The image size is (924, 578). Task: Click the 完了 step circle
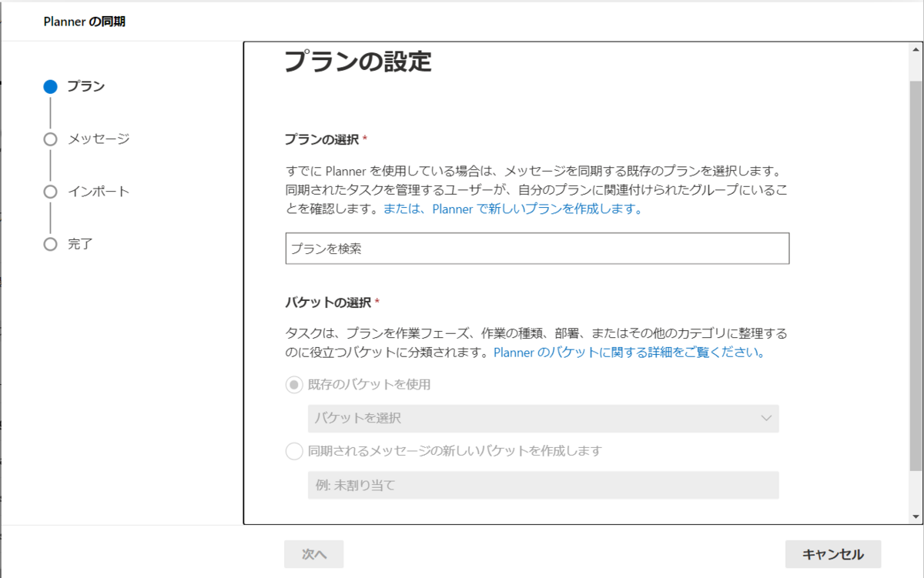click(51, 244)
